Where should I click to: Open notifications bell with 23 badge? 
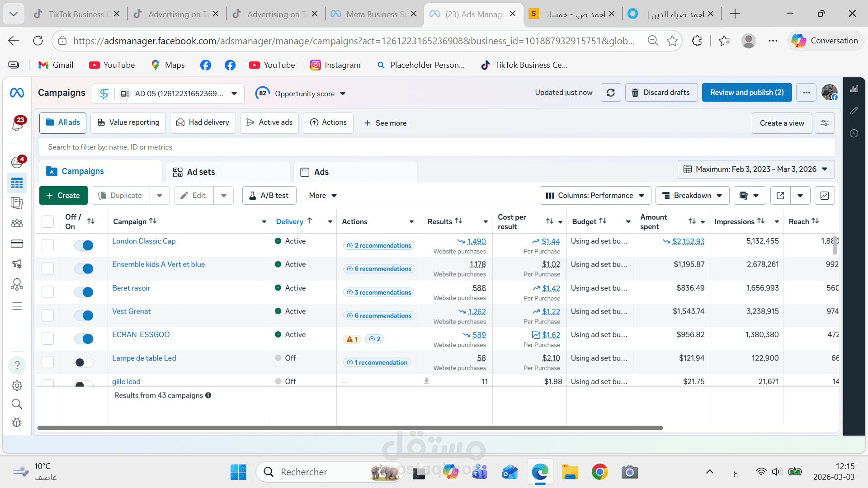tap(17, 124)
